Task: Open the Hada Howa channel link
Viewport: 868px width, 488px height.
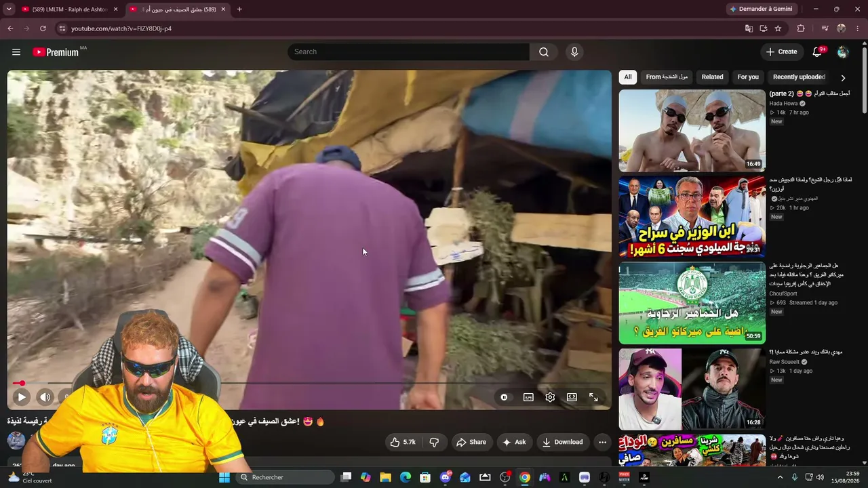Action: coord(783,104)
